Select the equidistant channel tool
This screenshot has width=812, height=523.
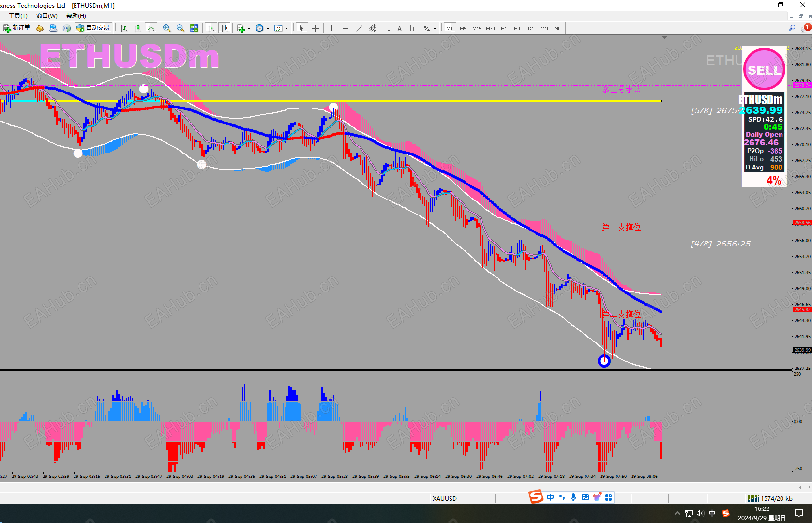point(372,28)
